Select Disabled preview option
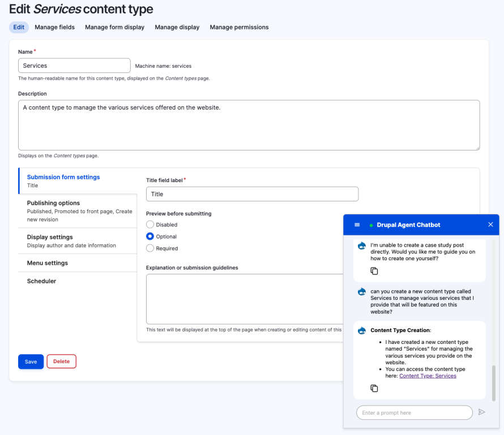The height and width of the screenshot is (435, 504). (x=150, y=225)
